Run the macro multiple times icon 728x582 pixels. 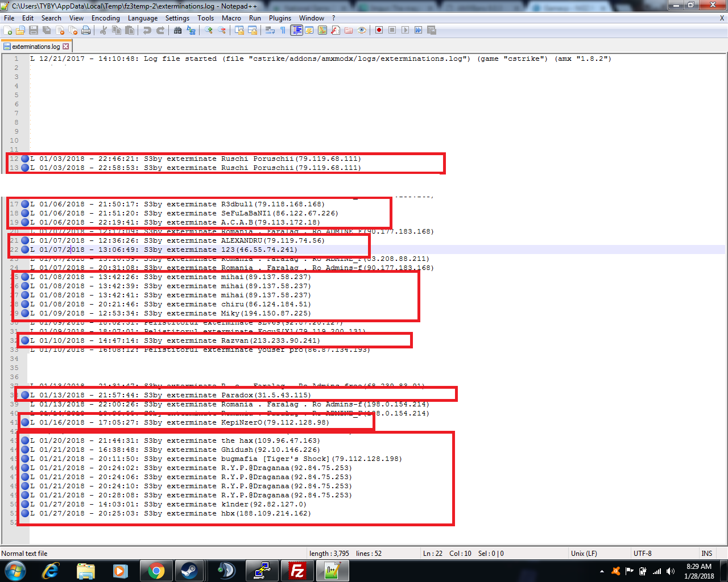(418, 30)
